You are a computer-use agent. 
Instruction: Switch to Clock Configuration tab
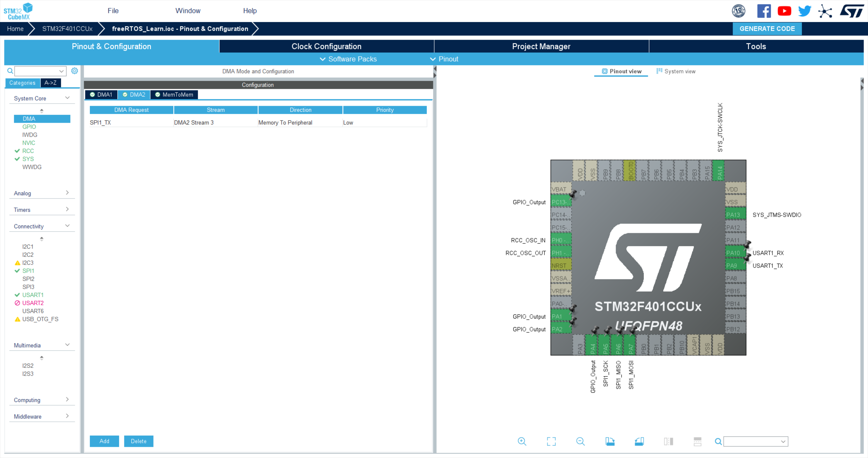[x=327, y=46]
